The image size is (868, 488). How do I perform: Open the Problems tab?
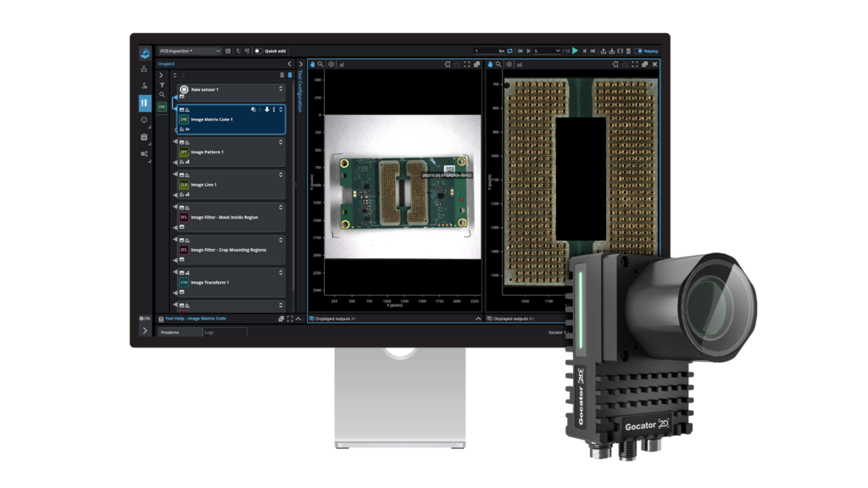point(172,333)
